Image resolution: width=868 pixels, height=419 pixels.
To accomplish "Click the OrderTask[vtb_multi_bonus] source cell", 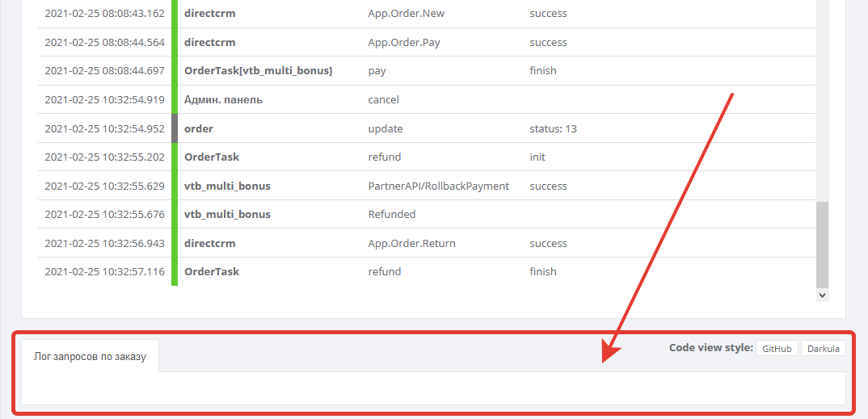I will (x=258, y=71).
